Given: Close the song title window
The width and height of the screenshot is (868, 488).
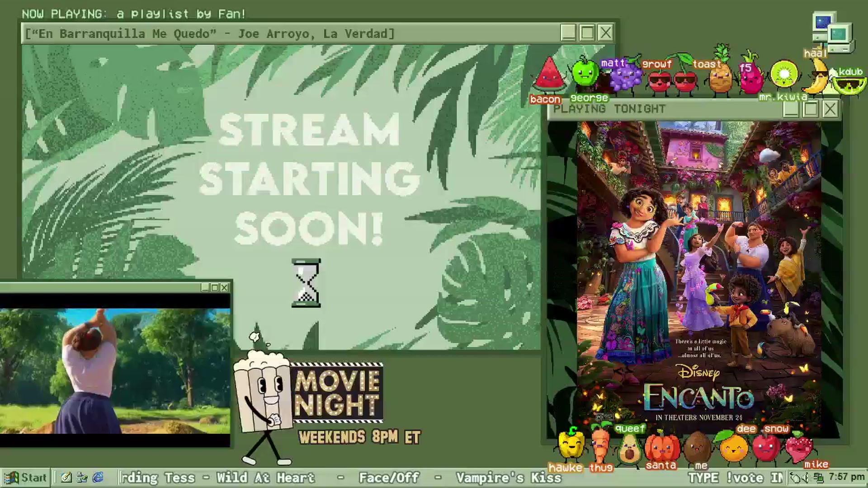Looking at the screenshot, I should point(605,33).
